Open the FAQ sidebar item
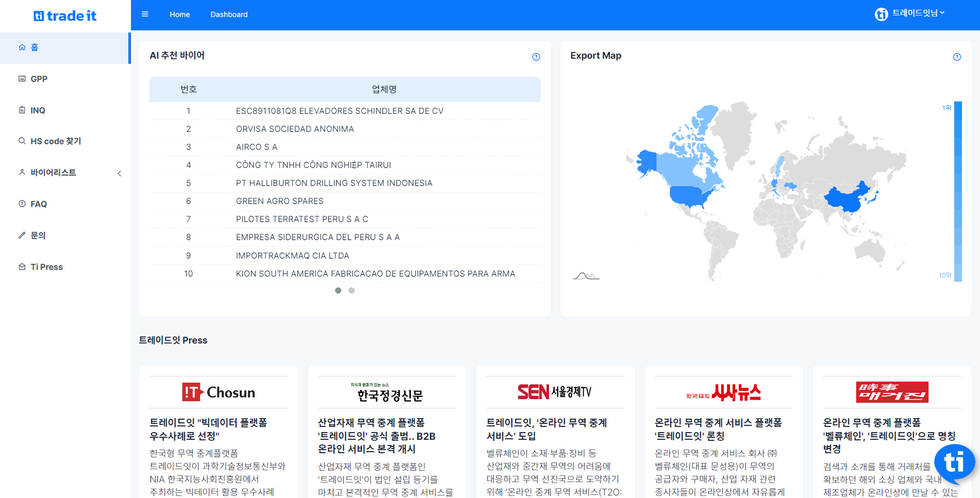This screenshot has height=498, width=980. (x=39, y=204)
